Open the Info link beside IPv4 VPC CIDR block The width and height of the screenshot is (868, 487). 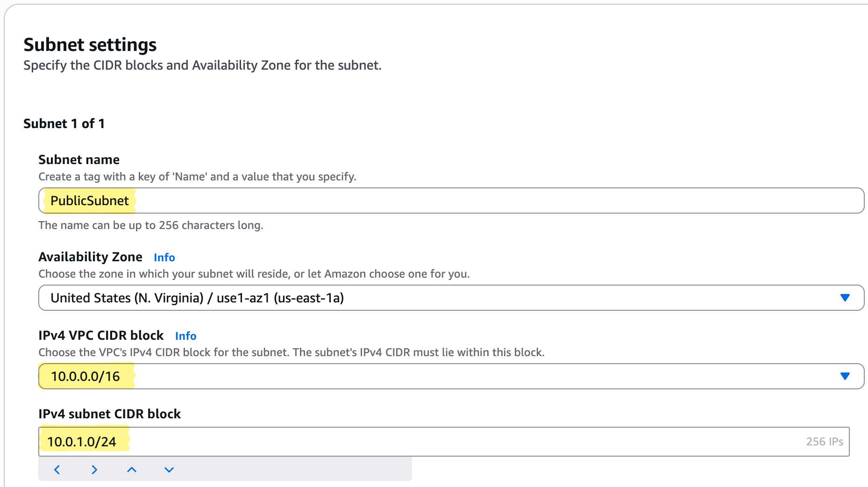185,336
